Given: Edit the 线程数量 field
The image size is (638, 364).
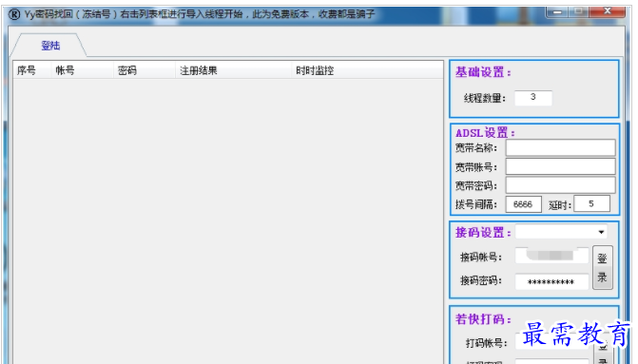Looking at the screenshot, I should point(533,98).
